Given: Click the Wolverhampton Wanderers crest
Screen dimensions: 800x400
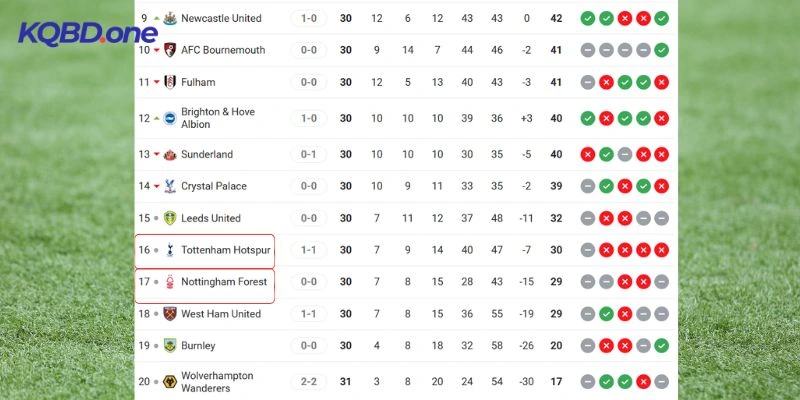Looking at the screenshot, I should [170, 382].
